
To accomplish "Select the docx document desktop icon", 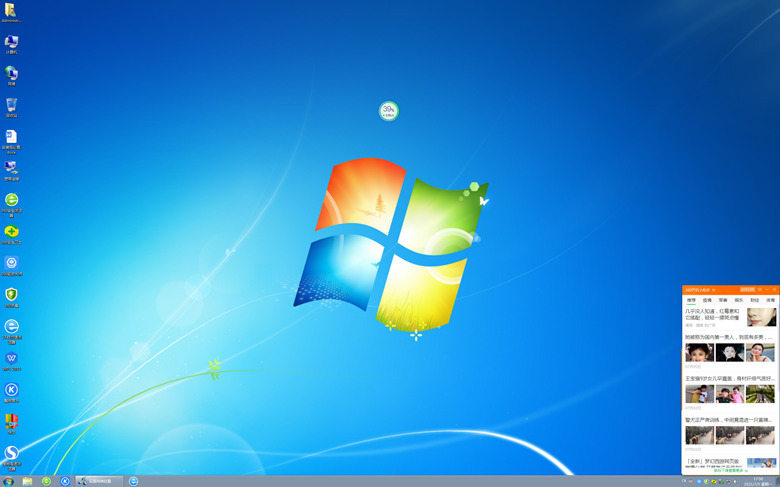I will tap(11, 142).
